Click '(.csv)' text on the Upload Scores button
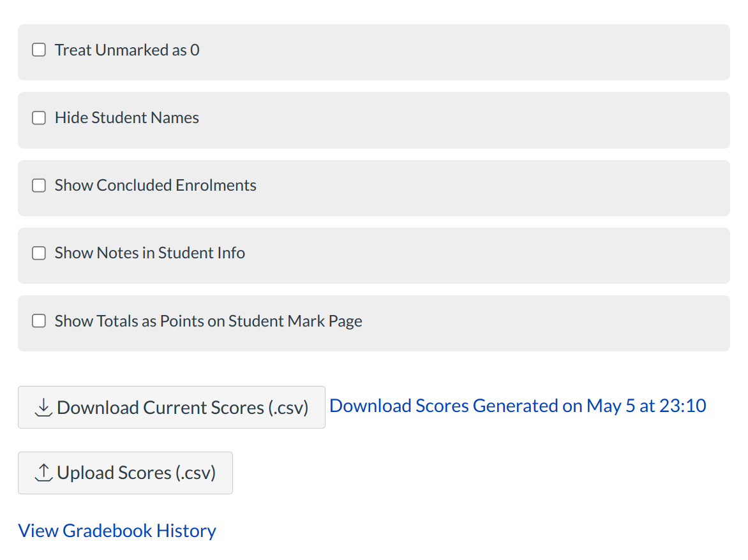 [196, 473]
